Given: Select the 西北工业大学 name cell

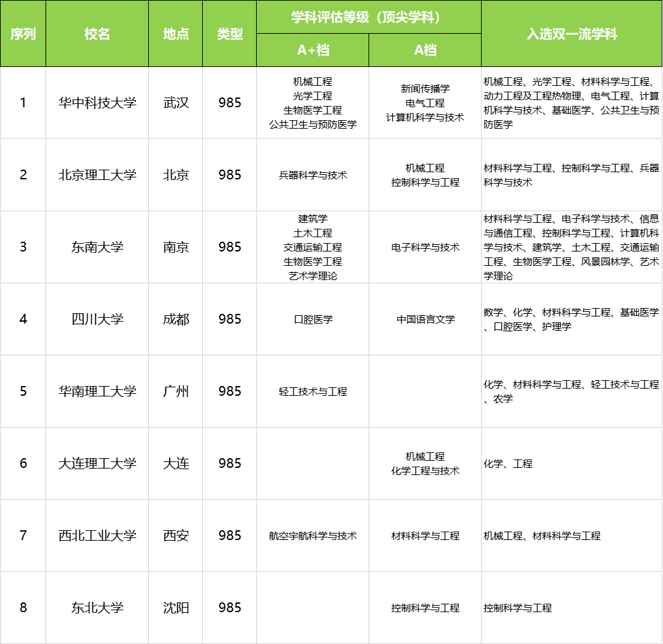Looking at the screenshot, I should (x=97, y=535).
